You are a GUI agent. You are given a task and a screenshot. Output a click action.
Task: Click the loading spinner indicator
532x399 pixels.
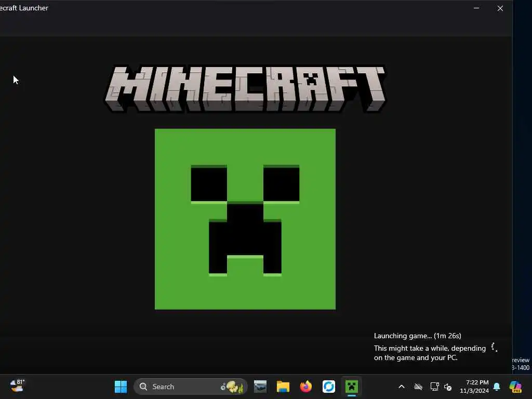point(495,347)
